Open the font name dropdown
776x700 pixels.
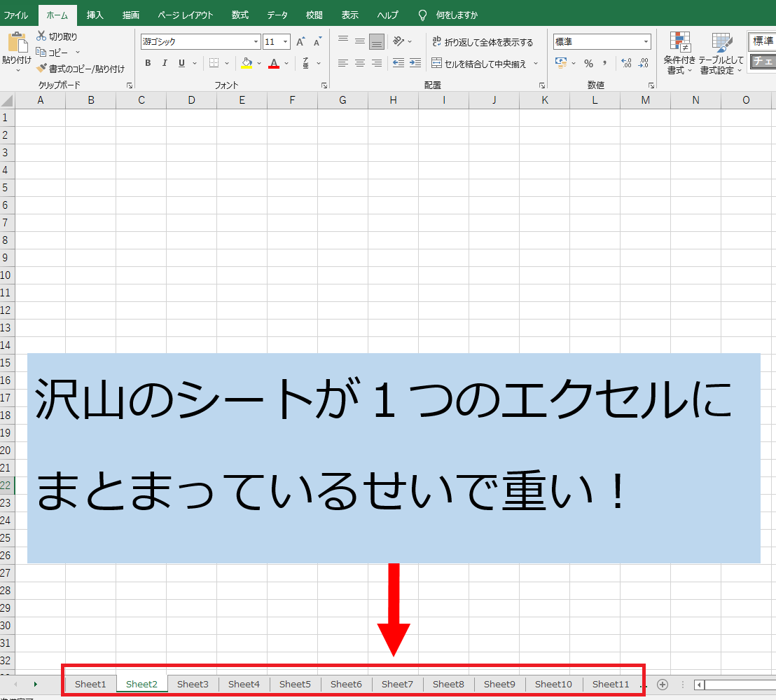click(256, 42)
